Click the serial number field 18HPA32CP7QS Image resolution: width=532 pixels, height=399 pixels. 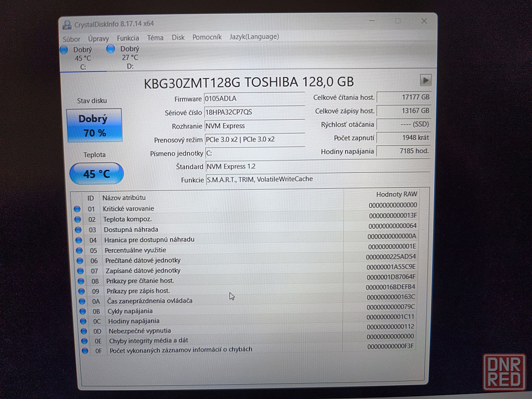pyautogui.click(x=254, y=112)
